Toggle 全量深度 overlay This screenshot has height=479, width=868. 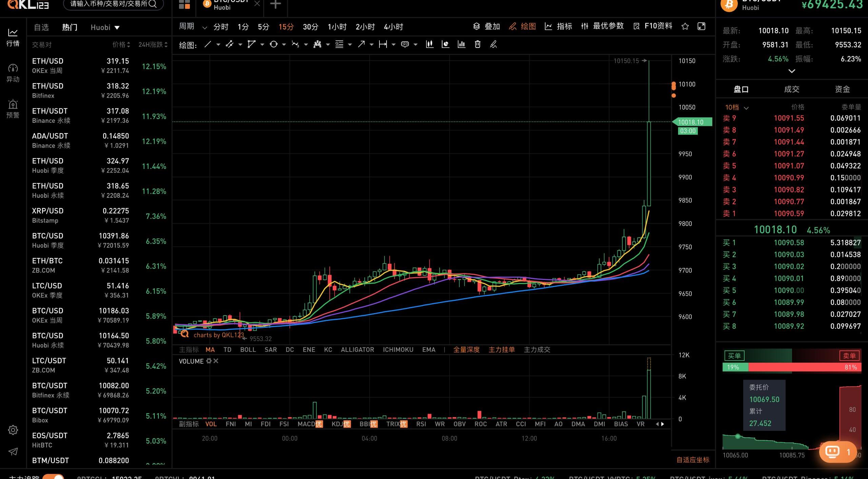(466, 350)
